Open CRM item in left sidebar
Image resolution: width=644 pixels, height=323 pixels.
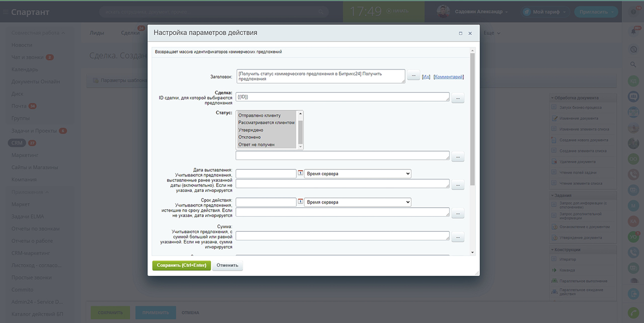click(x=17, y=143)
